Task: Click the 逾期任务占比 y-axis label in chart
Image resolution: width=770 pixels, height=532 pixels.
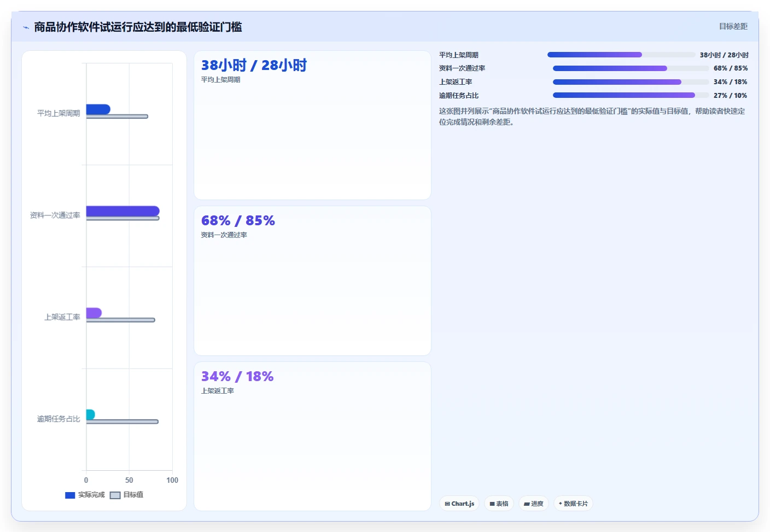Action: (59, 419)
